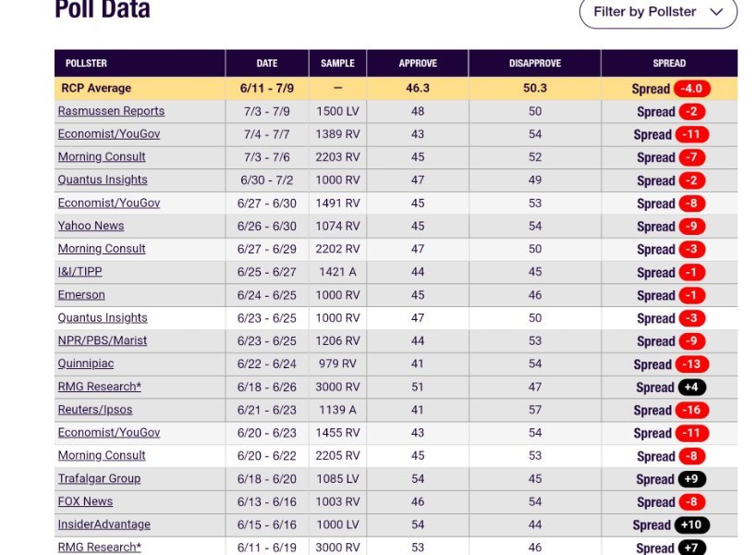This screenshot has width=756, height=555.
Task: Click the SPREAD column header
Action: point(669,63)
